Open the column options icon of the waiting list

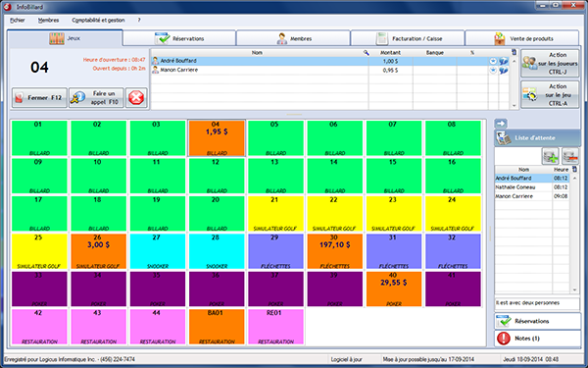point(574,170)
